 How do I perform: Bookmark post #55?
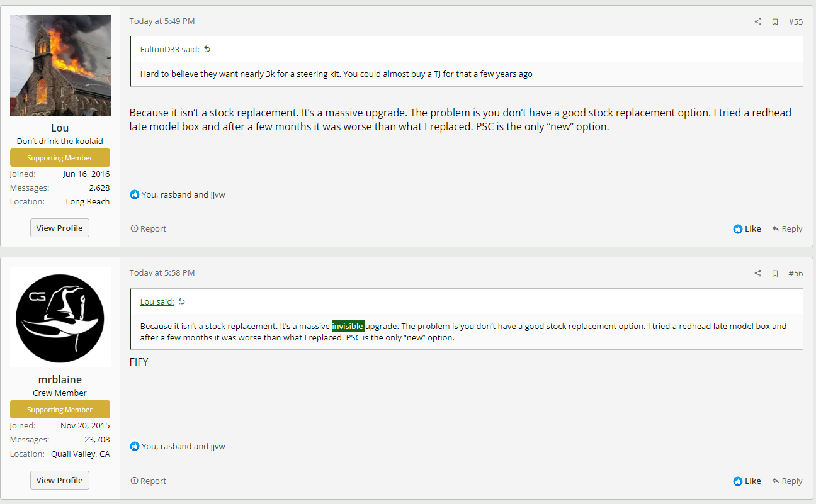(x=775, y=21)
